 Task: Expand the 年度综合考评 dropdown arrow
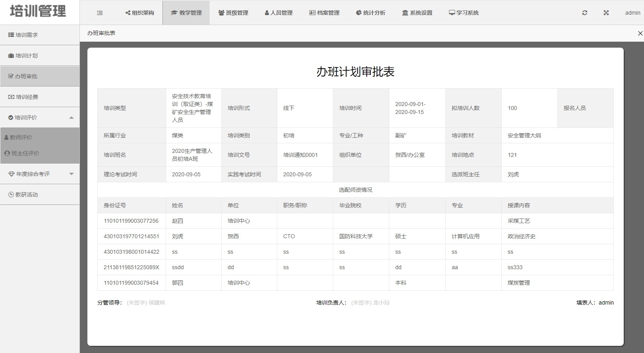pyautogui.click(x=72, y=174)
